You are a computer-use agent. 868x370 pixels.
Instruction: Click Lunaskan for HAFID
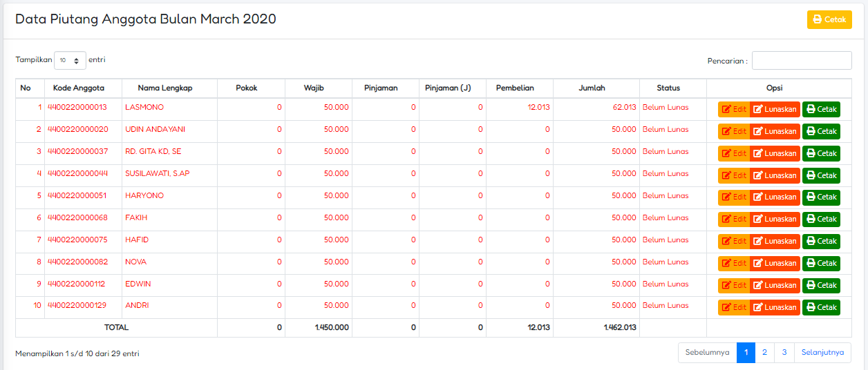[775, 242]
